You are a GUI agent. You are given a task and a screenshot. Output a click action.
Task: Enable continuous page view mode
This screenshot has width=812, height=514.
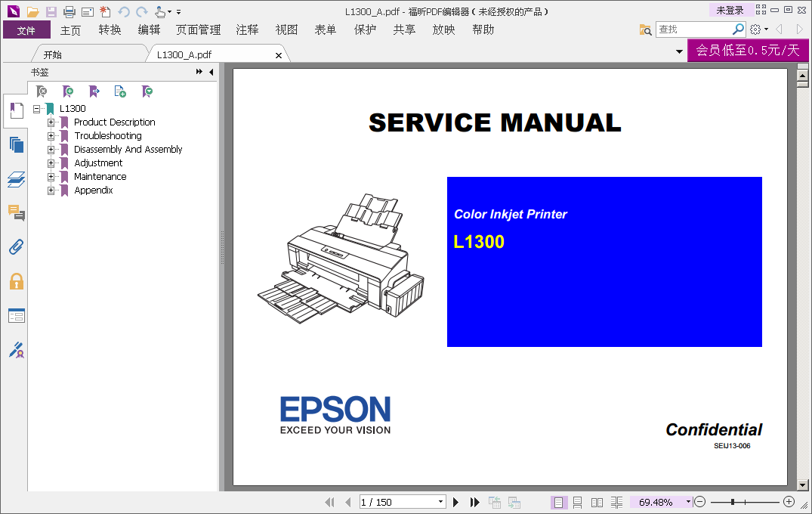pos(577,502)
